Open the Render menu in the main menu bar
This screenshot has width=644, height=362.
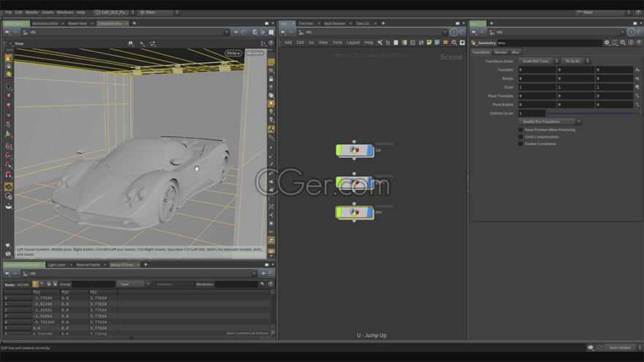(x=32, y=12)
